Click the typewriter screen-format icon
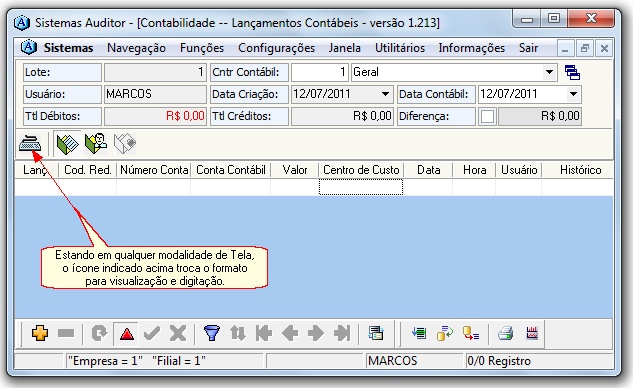Image resolution: width=633 pixels, height=388 pixels. (x=30, y=143)
